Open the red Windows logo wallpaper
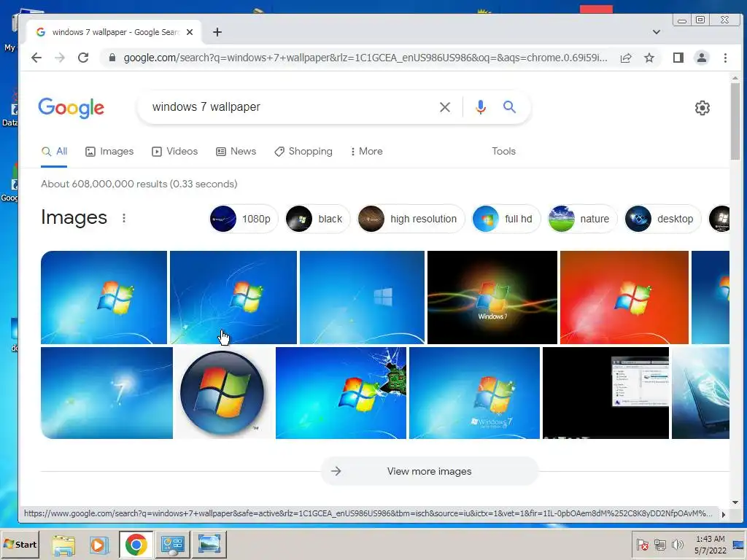The width and height of the screenshot is (747, 560). pyautogui.click(x=624, y=297)
